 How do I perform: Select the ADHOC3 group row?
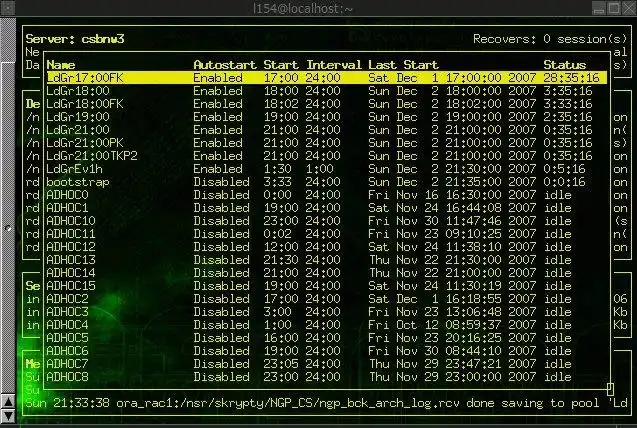[x=327, y=311]
